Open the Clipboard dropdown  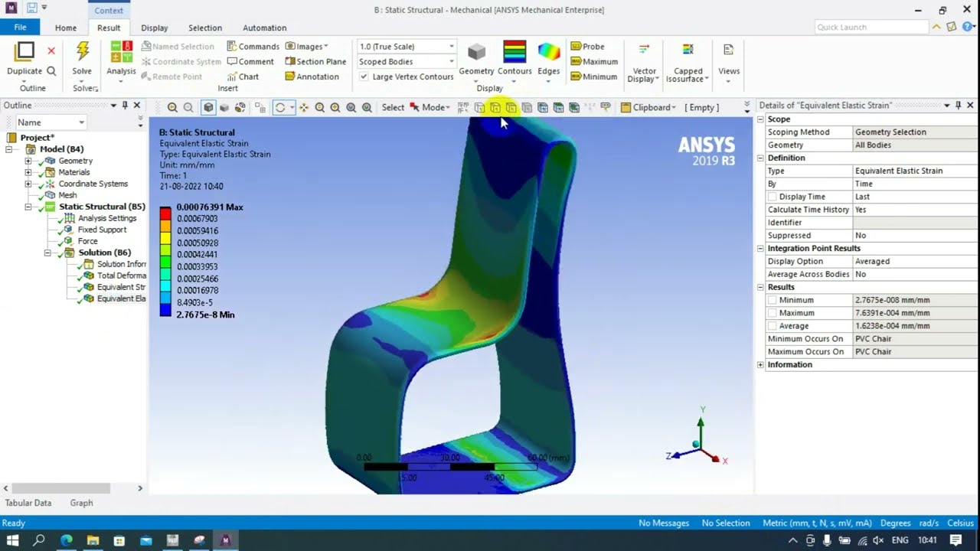[648, 108]
